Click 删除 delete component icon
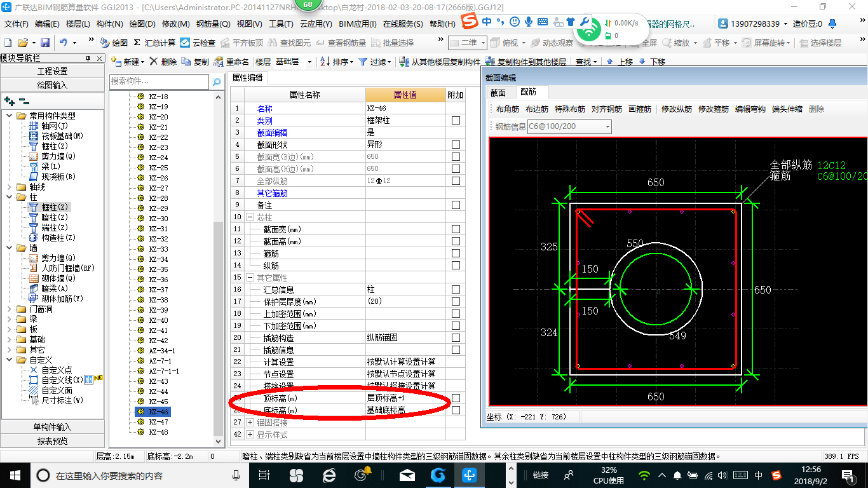 point(164,62)
